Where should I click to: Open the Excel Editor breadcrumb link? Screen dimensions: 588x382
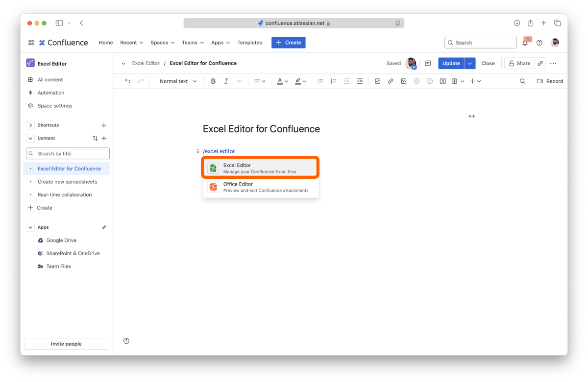pyautogui.click(x=146, y=63)
